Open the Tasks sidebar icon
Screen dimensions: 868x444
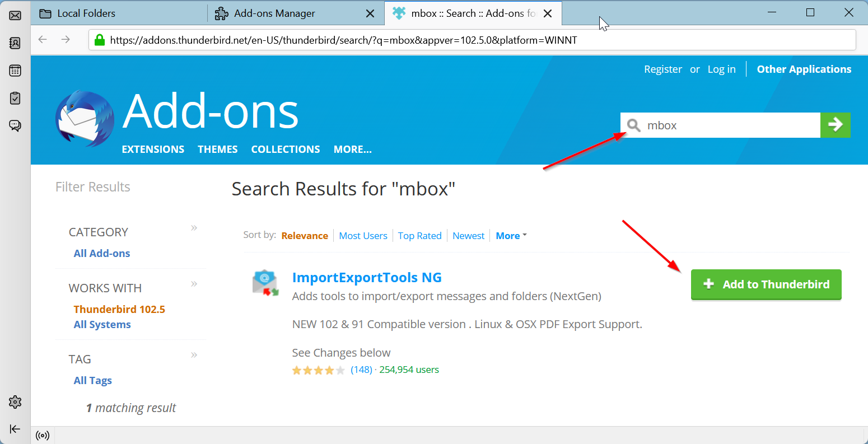point(15,98)
